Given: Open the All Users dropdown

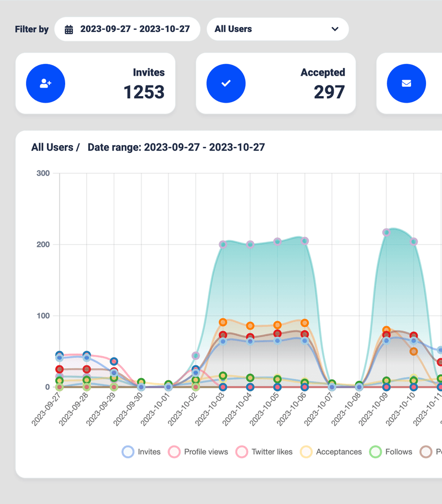Looking at the screenshot, I should 277,29.
